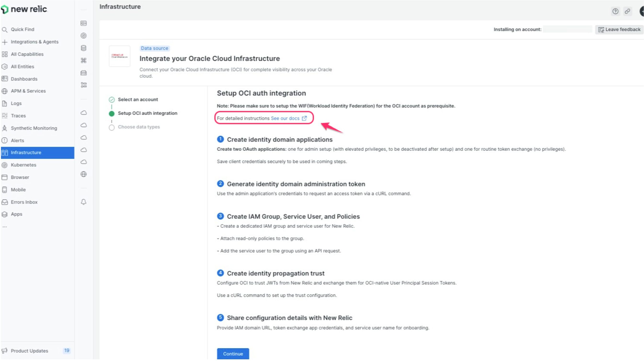Click the new relic logo
This screenshot has height=361, width=644.
pyautogui.click(x=24, y=9)
